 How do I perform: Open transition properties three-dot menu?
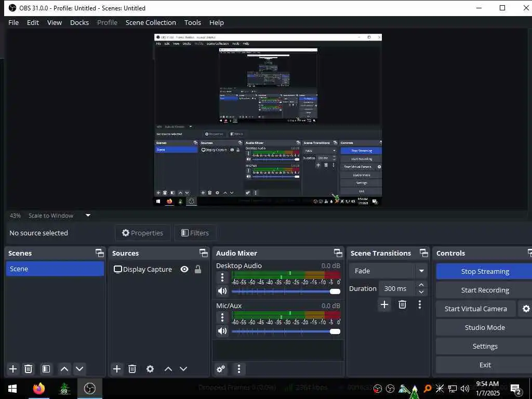[x=420, y=304]
